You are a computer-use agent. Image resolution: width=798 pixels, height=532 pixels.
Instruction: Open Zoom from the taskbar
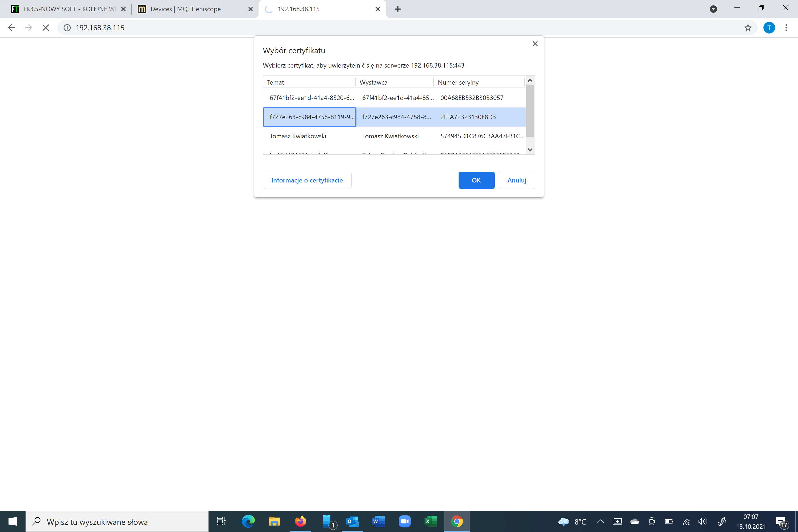404,521
